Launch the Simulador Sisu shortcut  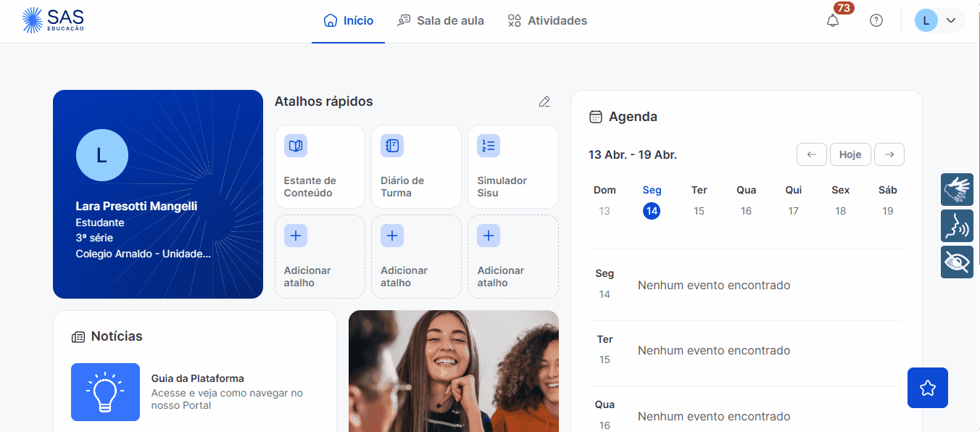point(513,167)
